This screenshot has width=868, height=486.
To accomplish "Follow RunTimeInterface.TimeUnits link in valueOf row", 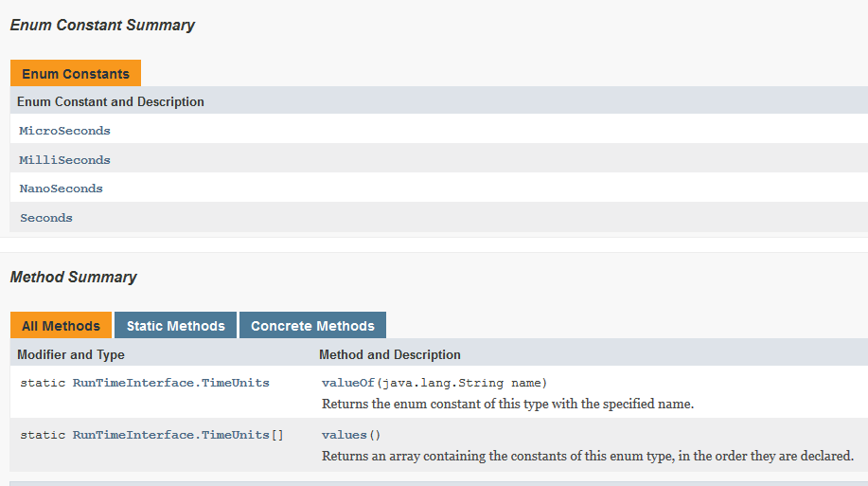I will [171, 383].
